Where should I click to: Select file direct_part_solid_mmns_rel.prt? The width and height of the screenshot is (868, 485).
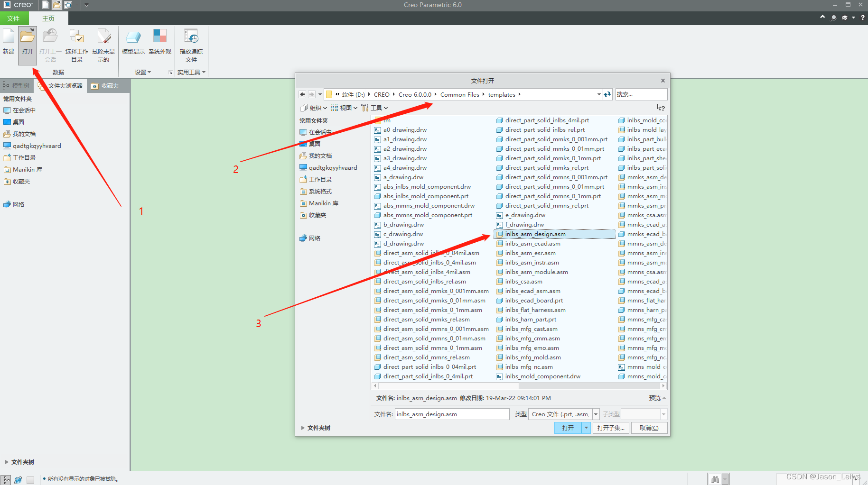coord(547,205)
